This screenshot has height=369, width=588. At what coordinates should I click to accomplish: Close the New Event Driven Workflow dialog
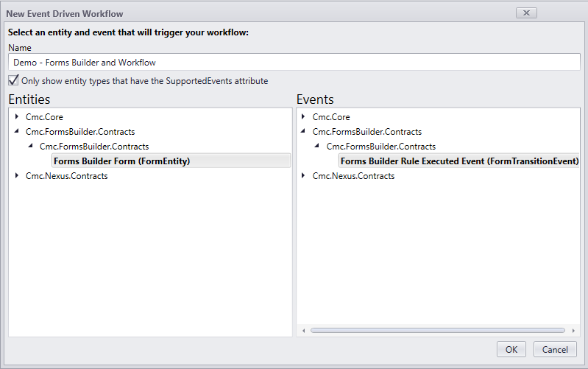tap(526, 13)
